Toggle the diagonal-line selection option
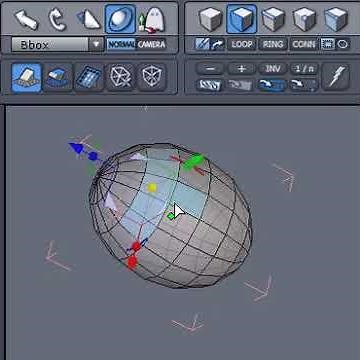The image size is (360, 360). (x=202, y=44)
